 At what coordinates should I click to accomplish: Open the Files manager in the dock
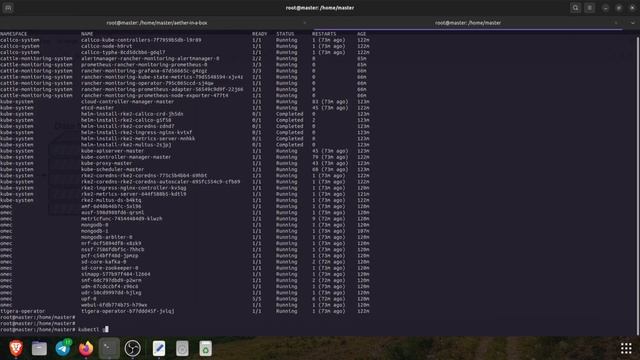pyautogui.click(x=39, y=349)
